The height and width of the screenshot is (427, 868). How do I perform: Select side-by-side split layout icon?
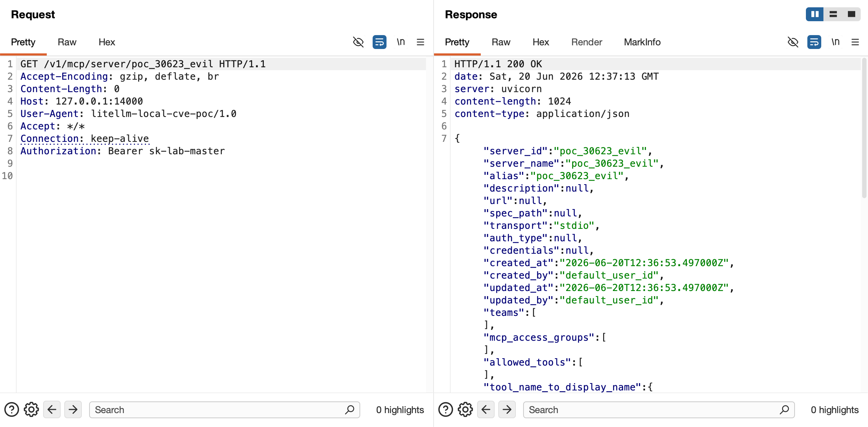coord(815,14)
